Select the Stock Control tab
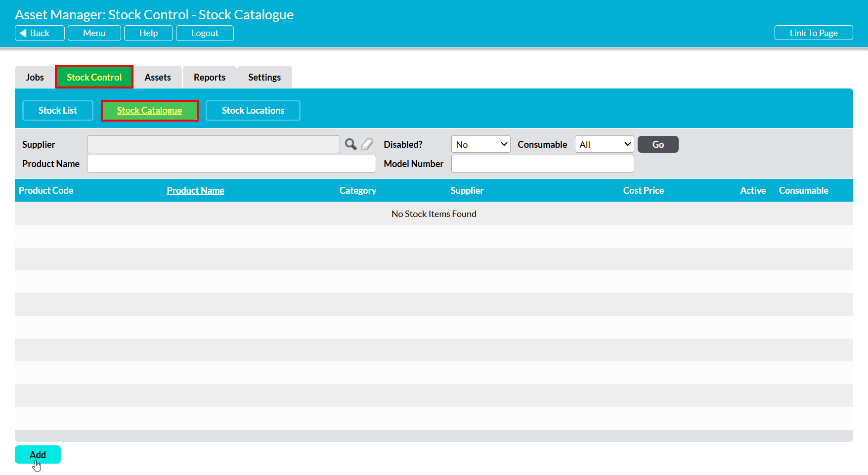 (94, 77)
